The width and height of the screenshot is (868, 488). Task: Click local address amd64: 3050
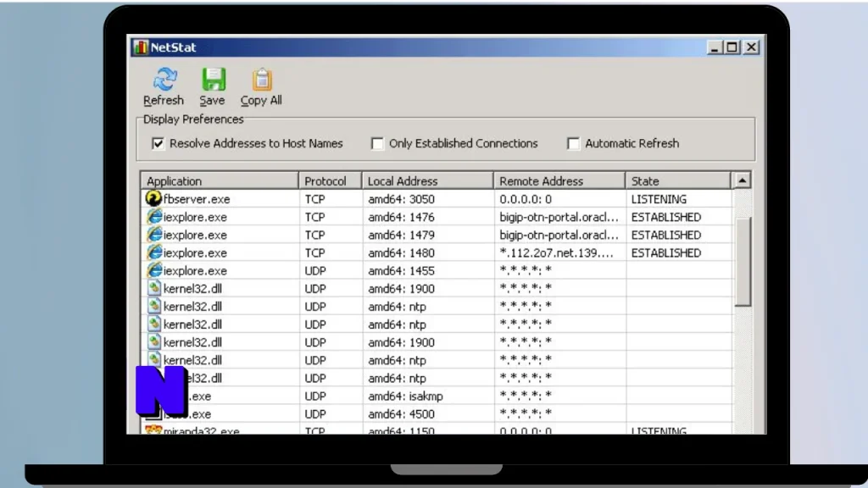[x=401, y=199]
